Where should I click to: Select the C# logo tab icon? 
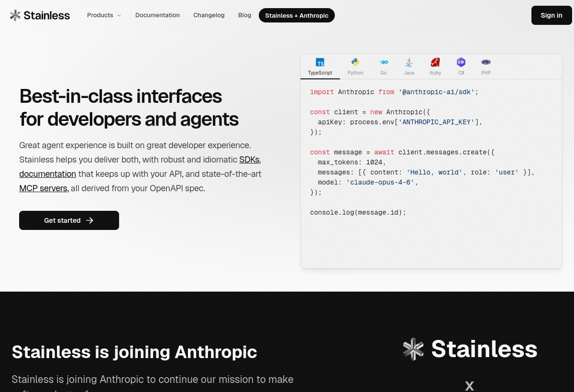pos(461,62)
